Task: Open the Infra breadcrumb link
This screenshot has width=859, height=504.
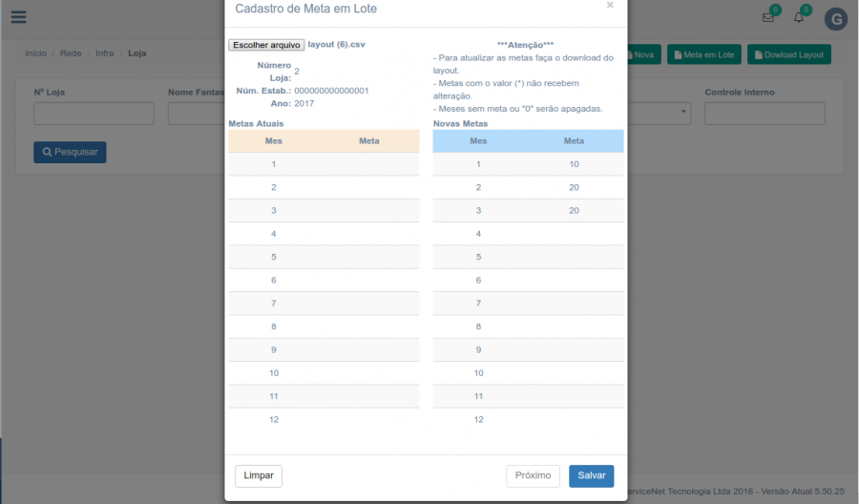Action: [104, 53]
